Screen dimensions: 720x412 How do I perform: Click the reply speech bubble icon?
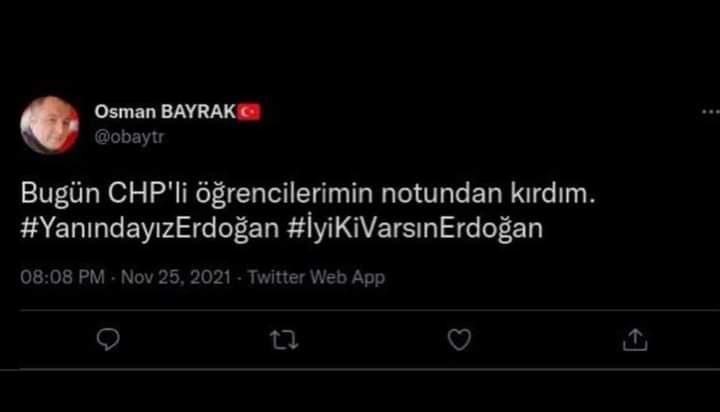point(108,340)
